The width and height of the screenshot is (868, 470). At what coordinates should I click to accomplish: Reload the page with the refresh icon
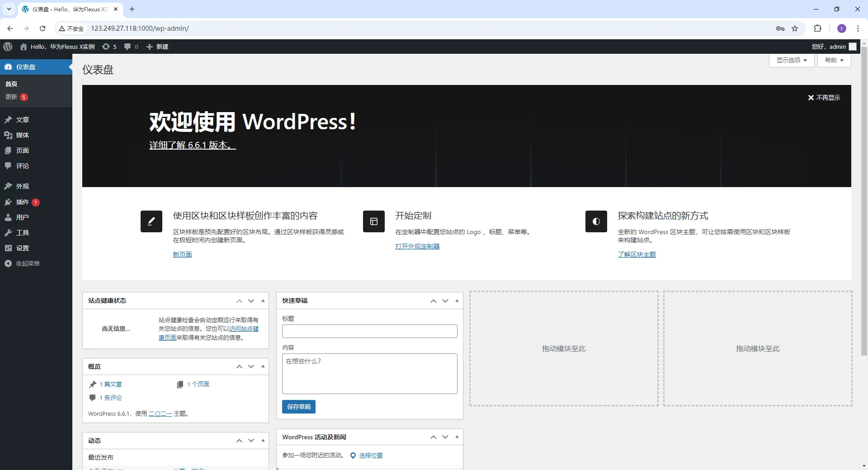click(42, 28)
